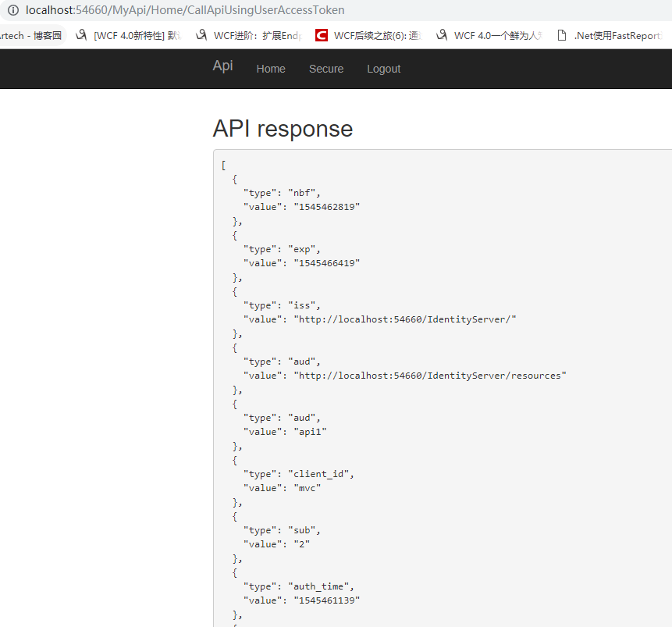This screenshot has width=672, height=627.
Task: Click the red C favicon for WCF后续之旅
Action: (x=322, y=35)
